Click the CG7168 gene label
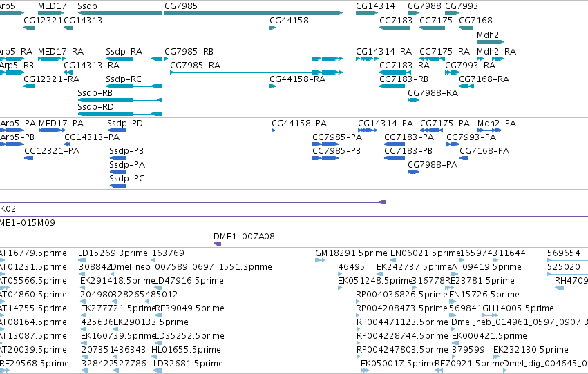This screenshot has height=374, width=588. pyautogui.click(x=476, y=21)
